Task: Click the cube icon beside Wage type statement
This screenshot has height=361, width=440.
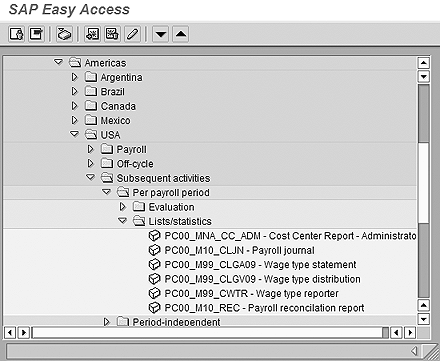Action: tap(154, 264)
